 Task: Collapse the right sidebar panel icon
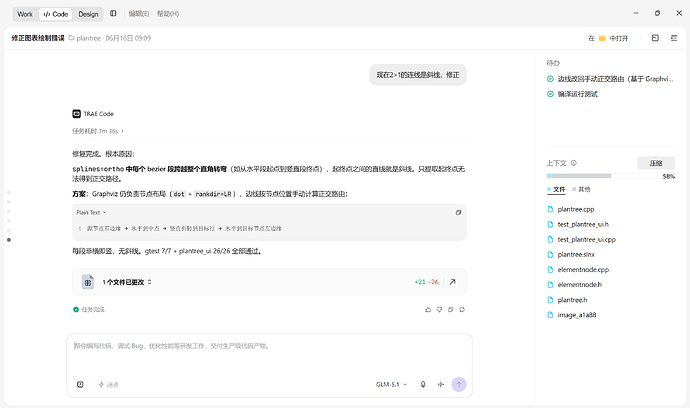tap(674, 38)
